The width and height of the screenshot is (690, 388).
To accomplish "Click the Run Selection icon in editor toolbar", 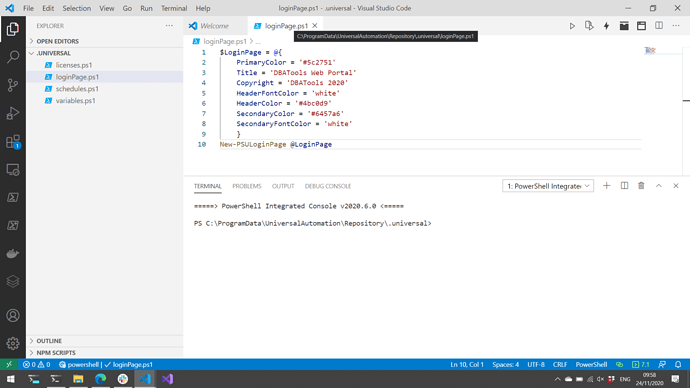I will point(589,26).
